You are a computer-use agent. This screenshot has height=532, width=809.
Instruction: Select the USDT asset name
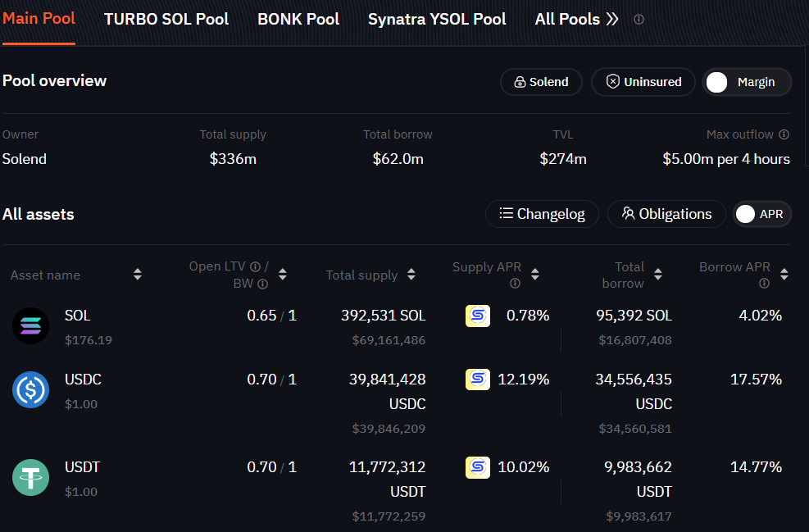[82, 467]
